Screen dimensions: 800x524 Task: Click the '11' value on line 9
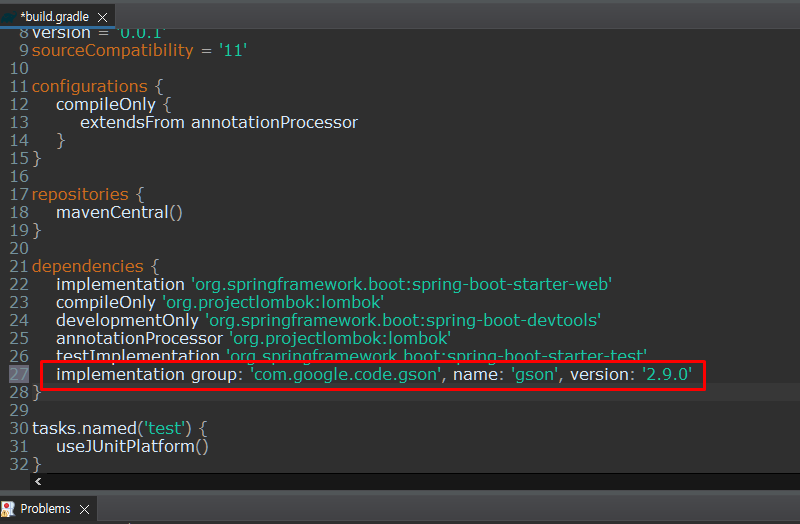point(233,51)
